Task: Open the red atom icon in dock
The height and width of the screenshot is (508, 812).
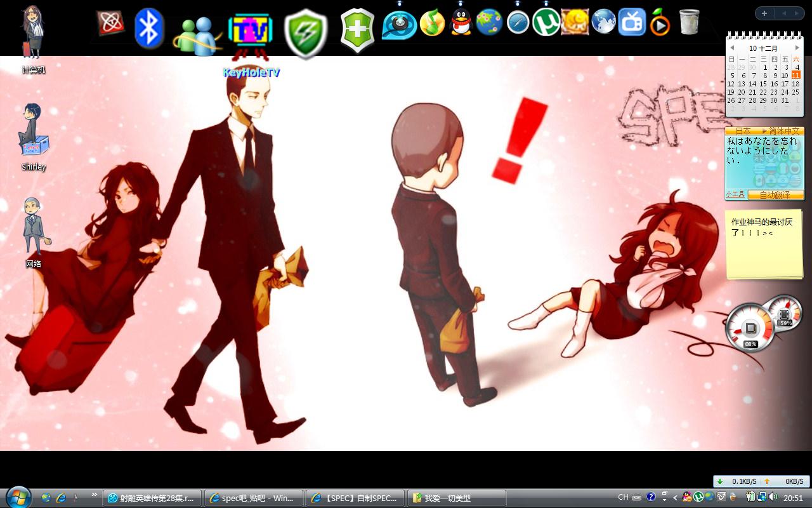Action: click(110, 23)
